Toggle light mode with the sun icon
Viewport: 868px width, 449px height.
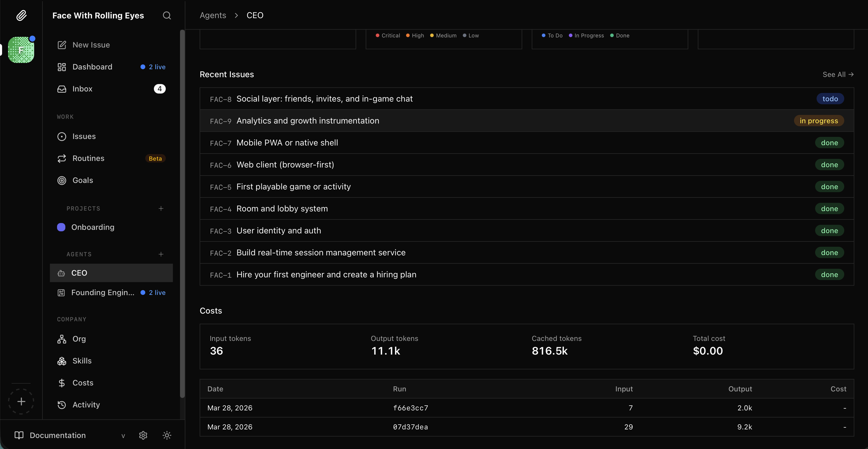[x=167, y=435]
